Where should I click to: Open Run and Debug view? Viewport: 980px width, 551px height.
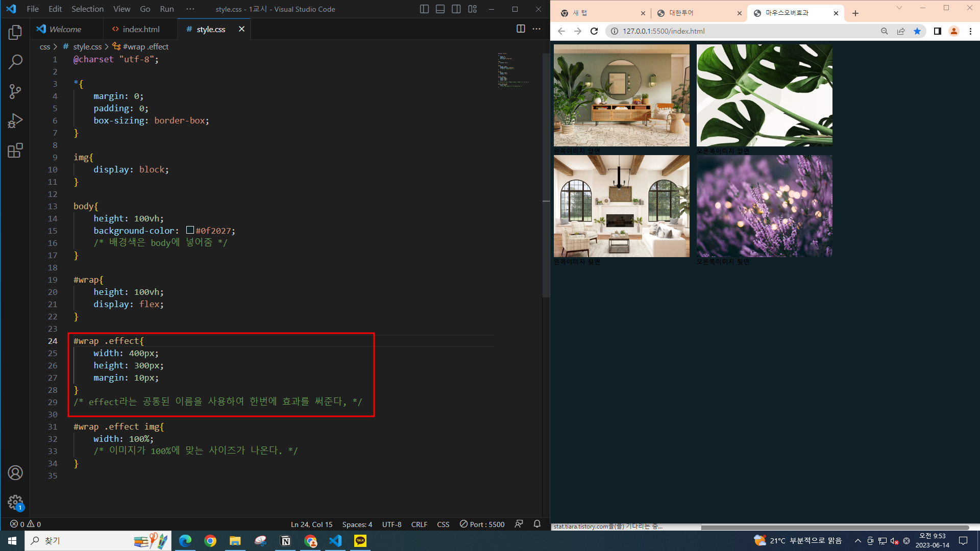click(15, 121)
